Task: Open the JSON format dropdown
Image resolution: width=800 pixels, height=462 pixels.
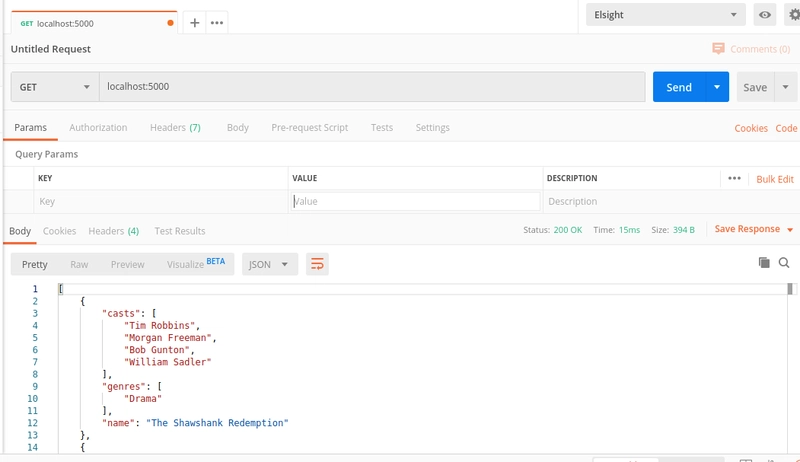Action: (270, 264)
